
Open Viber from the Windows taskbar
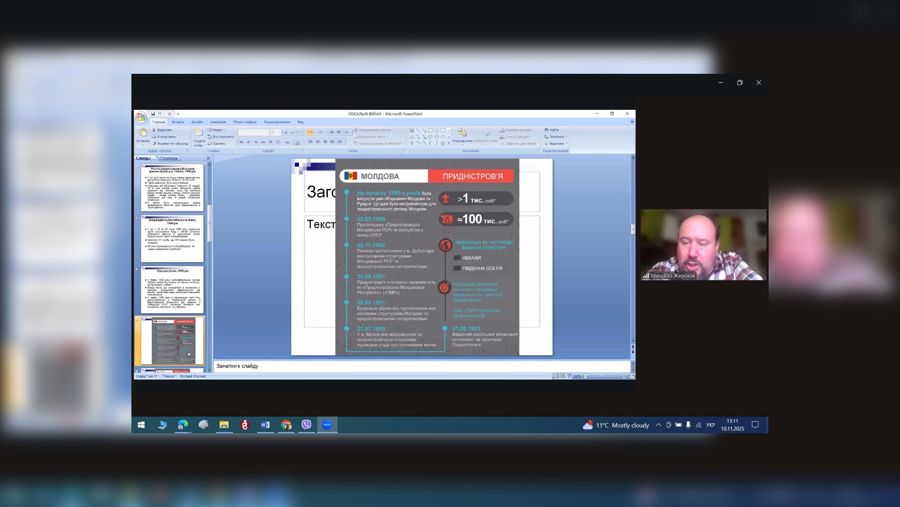tap(306, 425)
